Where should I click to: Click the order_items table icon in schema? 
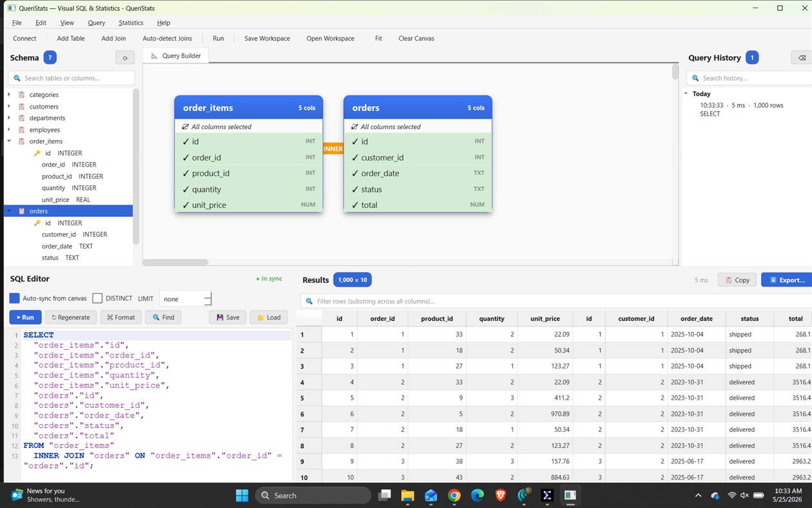click(x=22, y=141)
